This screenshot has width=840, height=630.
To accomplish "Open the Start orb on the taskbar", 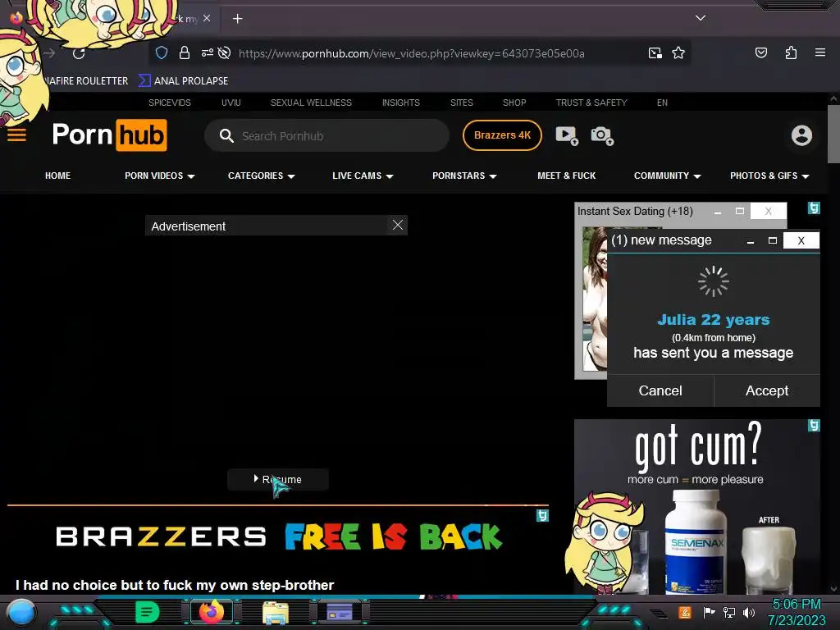I will point(21,612).
